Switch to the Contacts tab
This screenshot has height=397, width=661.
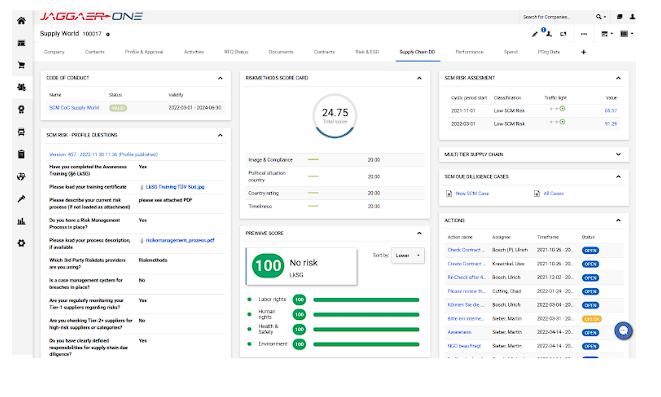95,52
